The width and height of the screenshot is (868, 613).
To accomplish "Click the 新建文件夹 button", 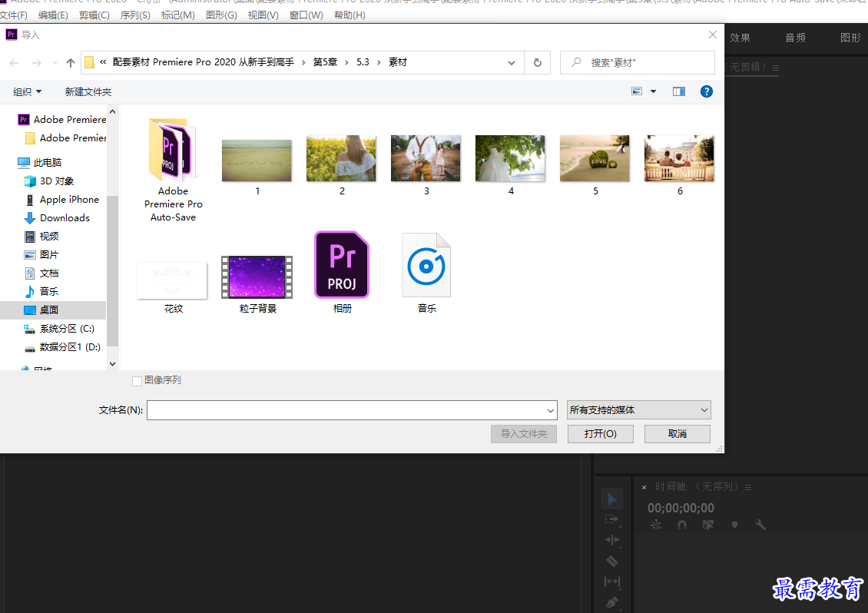I will [x=88, y=92].
